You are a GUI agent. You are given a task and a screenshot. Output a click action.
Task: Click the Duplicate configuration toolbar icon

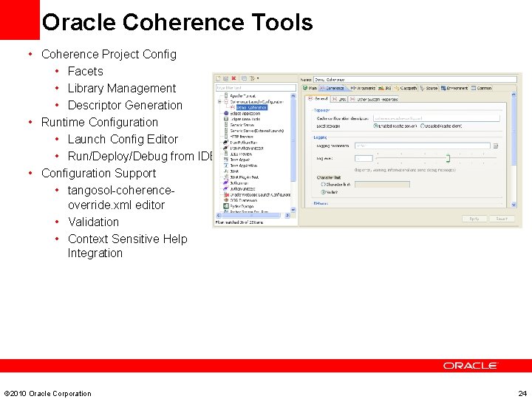click(x=225, y=78)
